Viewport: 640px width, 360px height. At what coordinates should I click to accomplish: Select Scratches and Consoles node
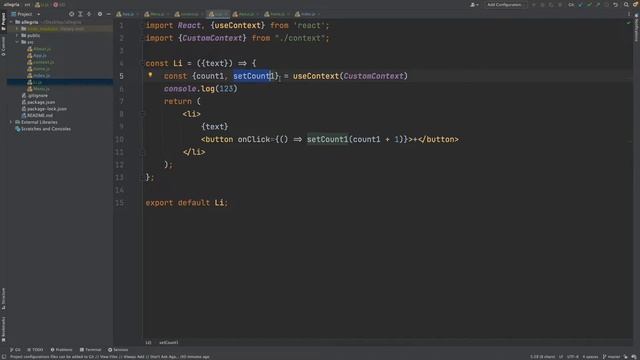(x=42, y=129)
